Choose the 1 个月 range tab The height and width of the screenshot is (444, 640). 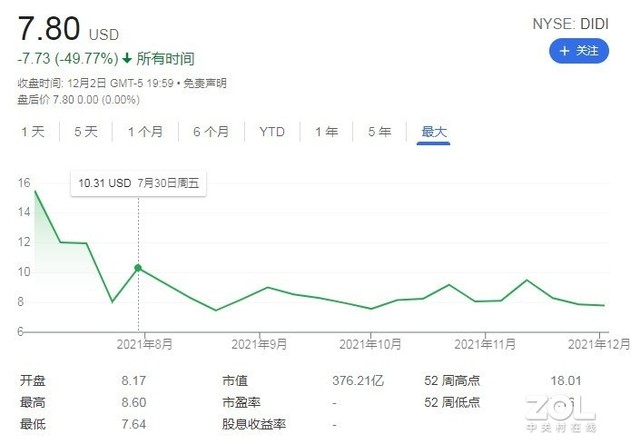point(145,131)
